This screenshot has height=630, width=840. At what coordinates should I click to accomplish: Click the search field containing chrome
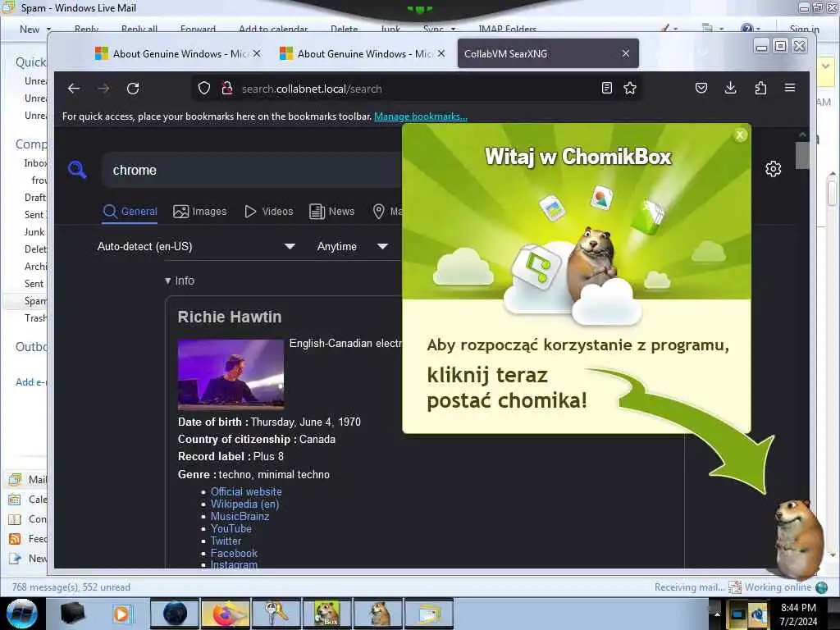pyautogui.click(x=252, y=170)
